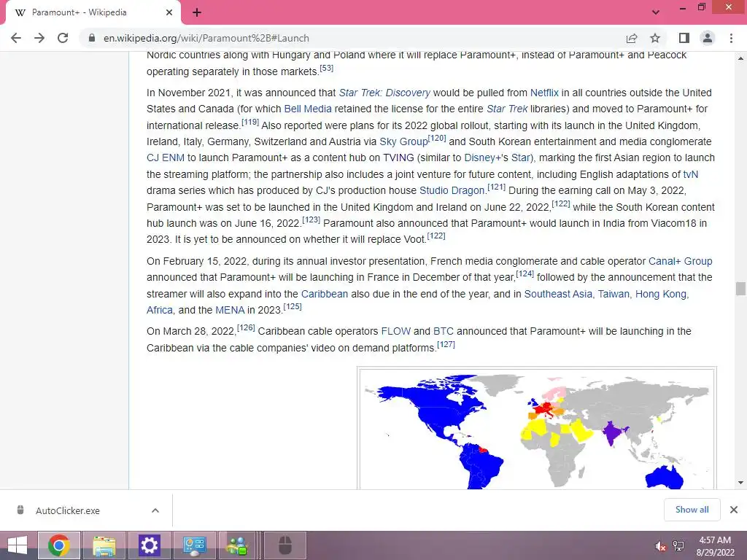Jump to citation [119]
The width and height of the screenshot is (747, 560).
(x=250, y=122)
